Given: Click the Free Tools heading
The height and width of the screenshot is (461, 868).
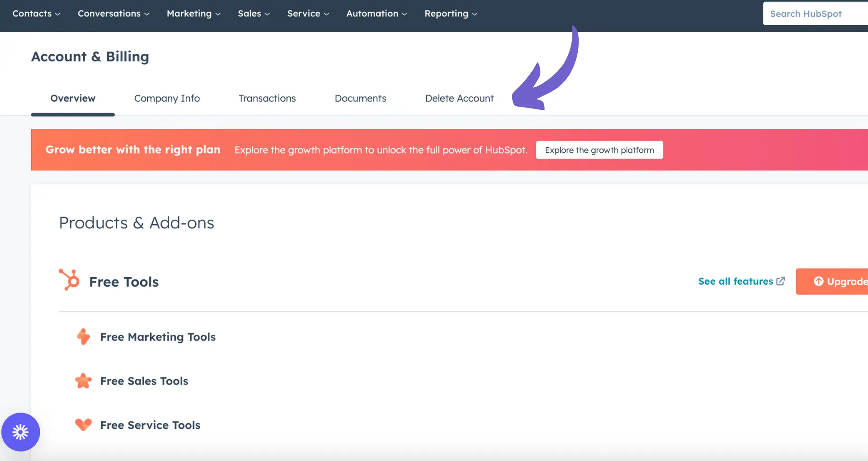Looking at the screenshot, I should [124, 282].
